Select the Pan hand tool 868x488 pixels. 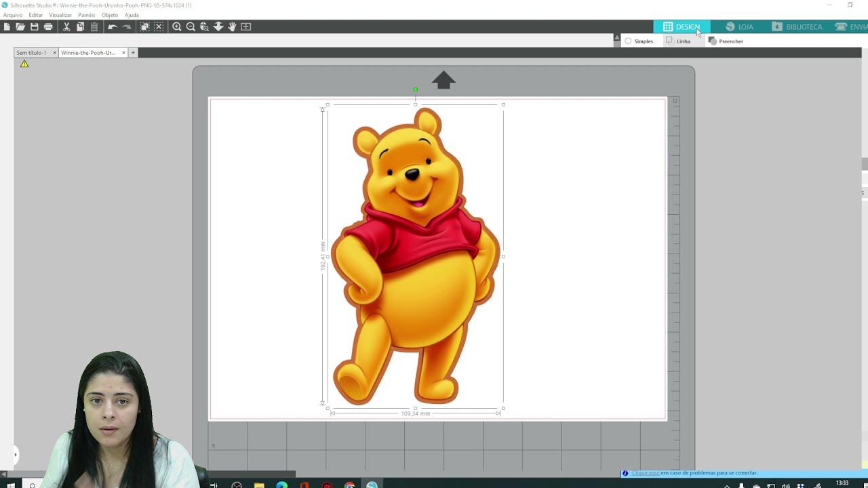tap(232, 26)
